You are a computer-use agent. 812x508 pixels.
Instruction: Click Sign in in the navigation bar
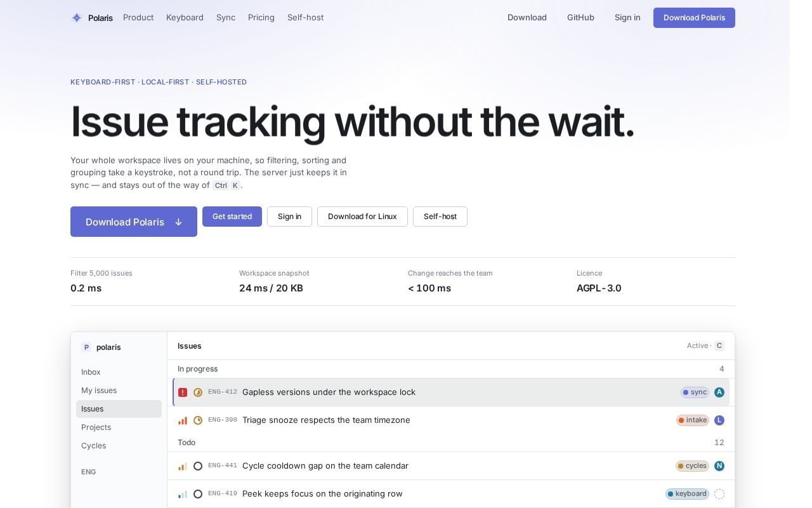pyautogui.click(x=627, y=18)
